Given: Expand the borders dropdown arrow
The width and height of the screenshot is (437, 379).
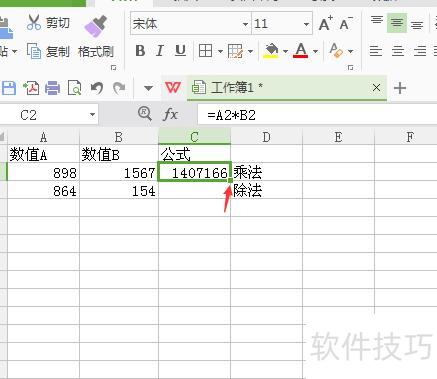Looking at the screenshot, I should click(220, 51).
